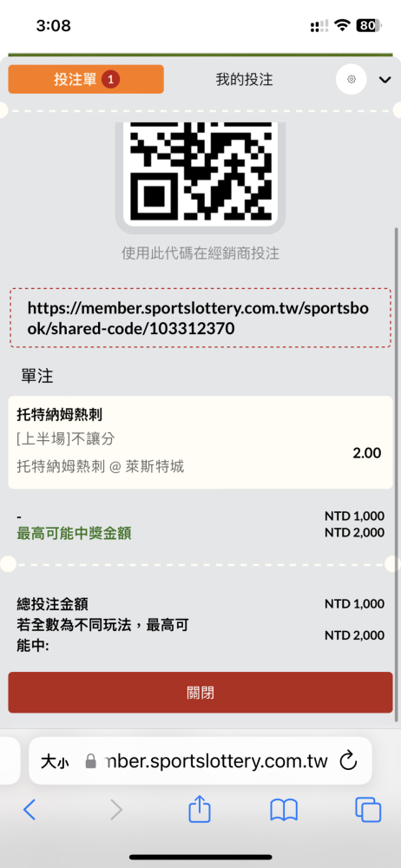Screen dimensions: 401x868
Task: Go forward in browser history
Action: pos(116,810)
